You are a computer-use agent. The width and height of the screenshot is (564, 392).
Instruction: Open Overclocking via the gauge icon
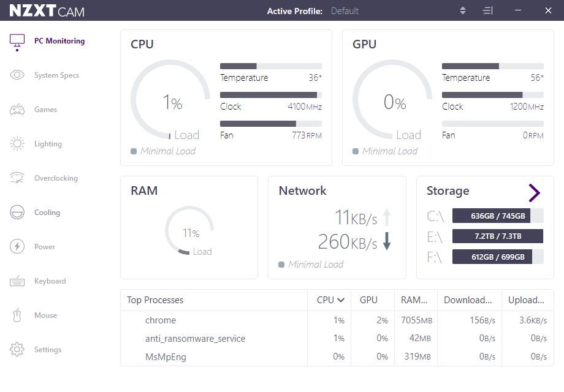pos(17,178)
